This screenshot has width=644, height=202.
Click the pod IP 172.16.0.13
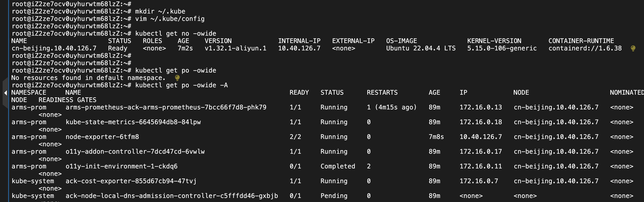pyautogui.click(x=481, y=107)
